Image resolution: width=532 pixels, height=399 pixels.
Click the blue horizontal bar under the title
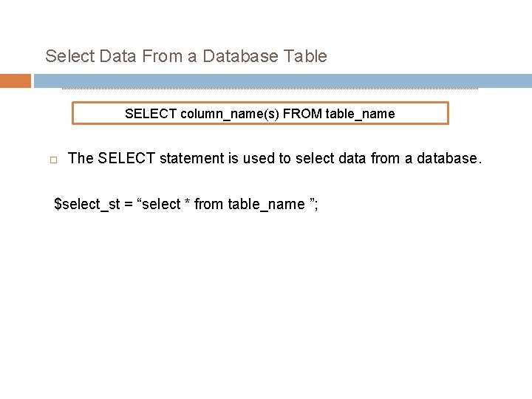281,81
